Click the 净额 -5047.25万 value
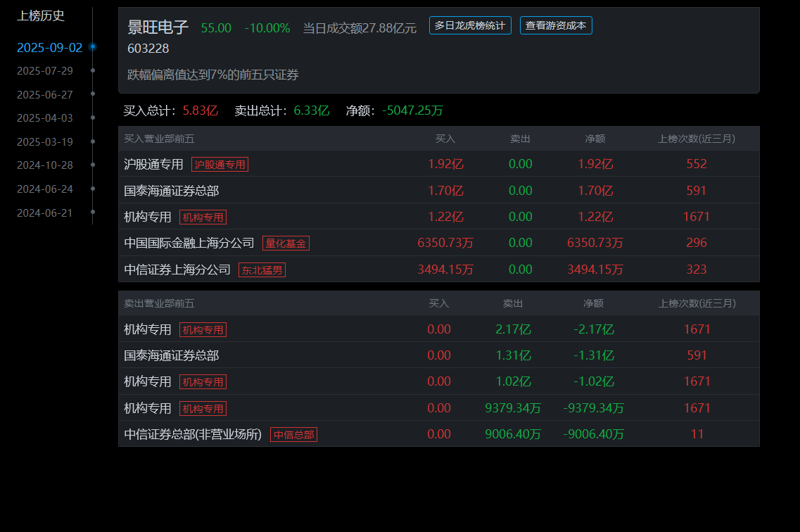The image size is (800, 532). [x=412, y=110]
